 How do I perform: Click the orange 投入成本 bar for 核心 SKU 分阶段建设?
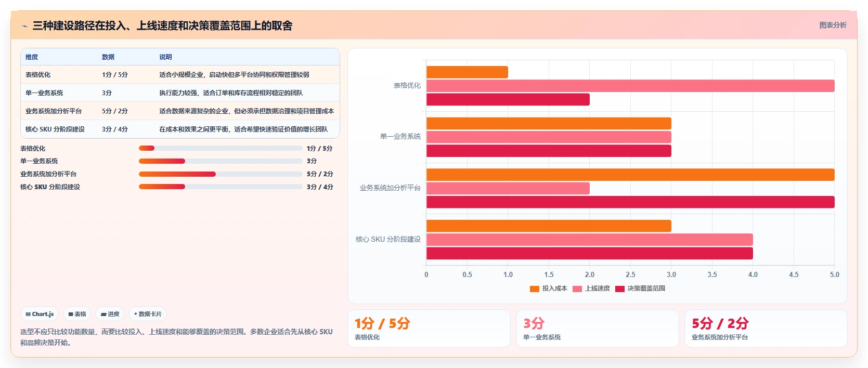click(x=549, y=226)
